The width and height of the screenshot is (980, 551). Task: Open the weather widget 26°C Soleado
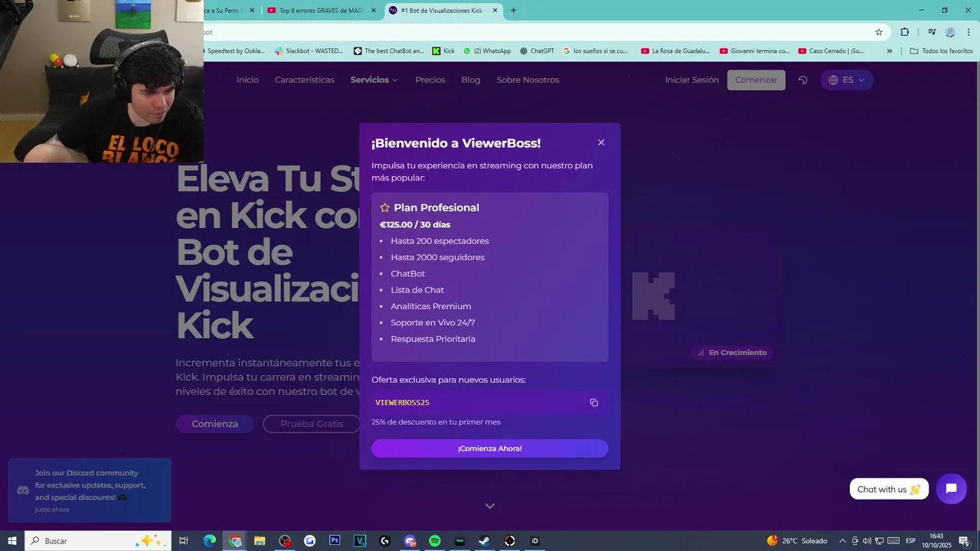click(797, 541)
